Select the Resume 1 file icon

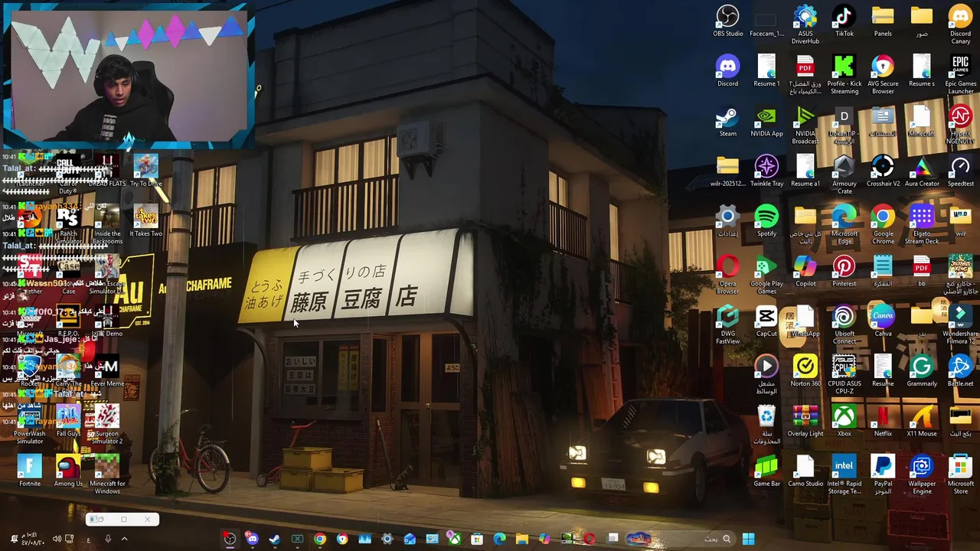pyautogui.click(x=766, y=72)
